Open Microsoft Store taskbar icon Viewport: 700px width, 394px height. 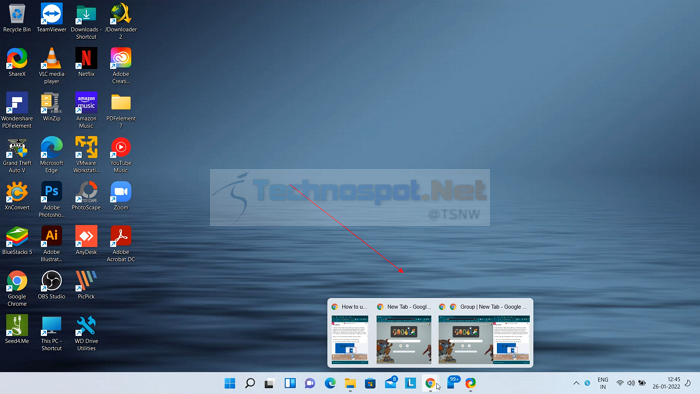click(x=370, y=383)
